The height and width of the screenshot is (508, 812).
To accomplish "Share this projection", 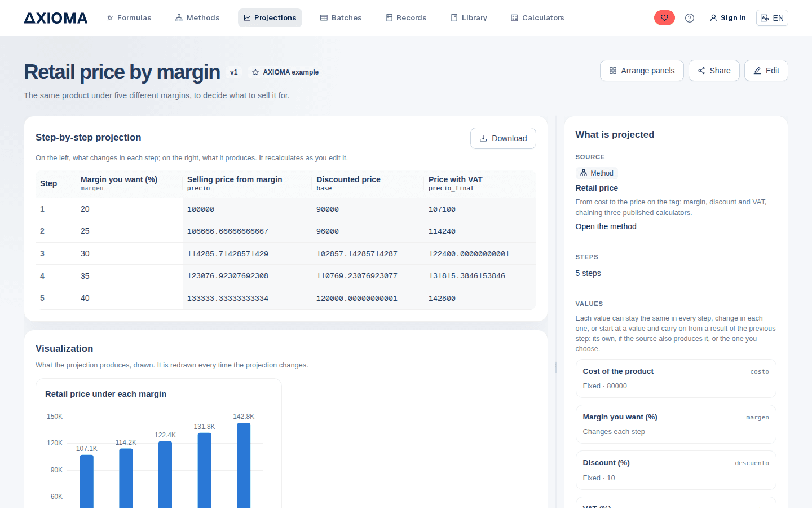I will tap(714, 71).
